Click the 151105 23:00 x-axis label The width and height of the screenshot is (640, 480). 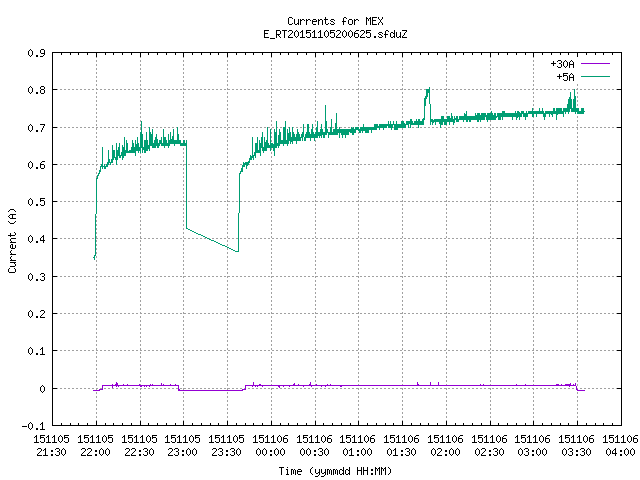[182, 445]
